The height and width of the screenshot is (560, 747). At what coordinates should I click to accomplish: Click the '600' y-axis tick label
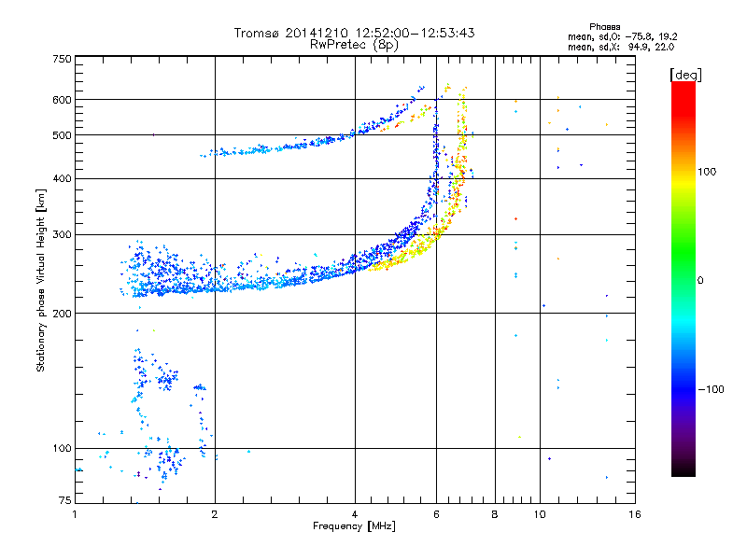62,100
